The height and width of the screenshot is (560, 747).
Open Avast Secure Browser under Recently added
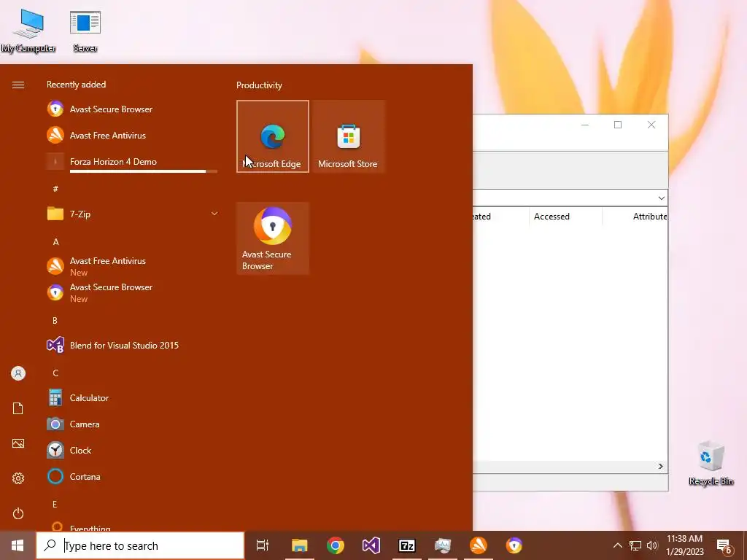pos(133,109)
